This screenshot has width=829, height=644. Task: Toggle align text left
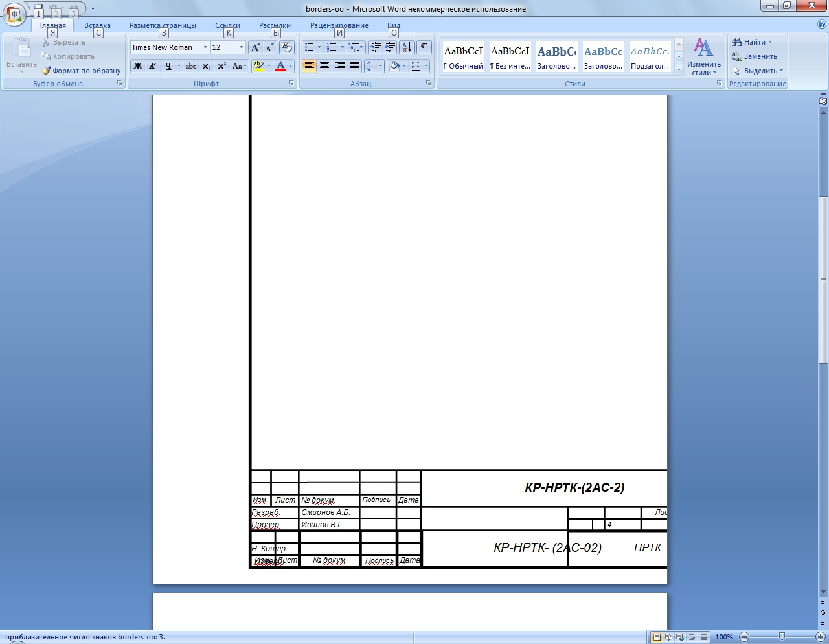(309, 66)
